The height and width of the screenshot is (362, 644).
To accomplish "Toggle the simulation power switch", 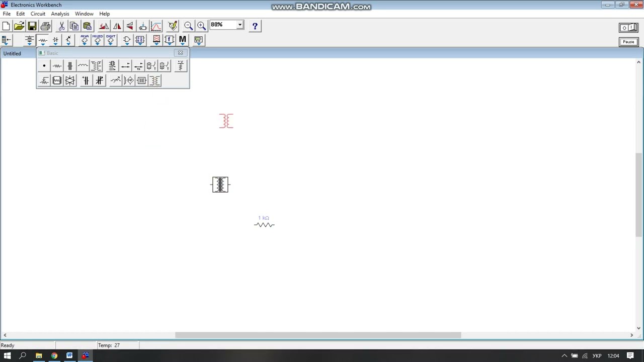I will (x=628, y=28).
